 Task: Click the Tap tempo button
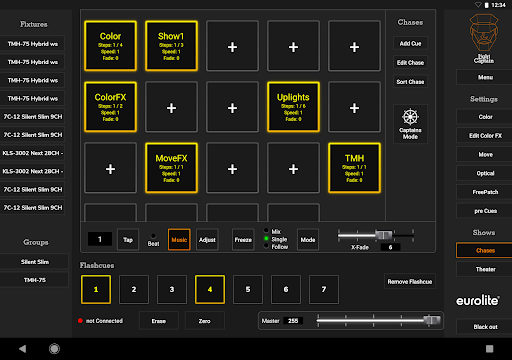point(128,239)
